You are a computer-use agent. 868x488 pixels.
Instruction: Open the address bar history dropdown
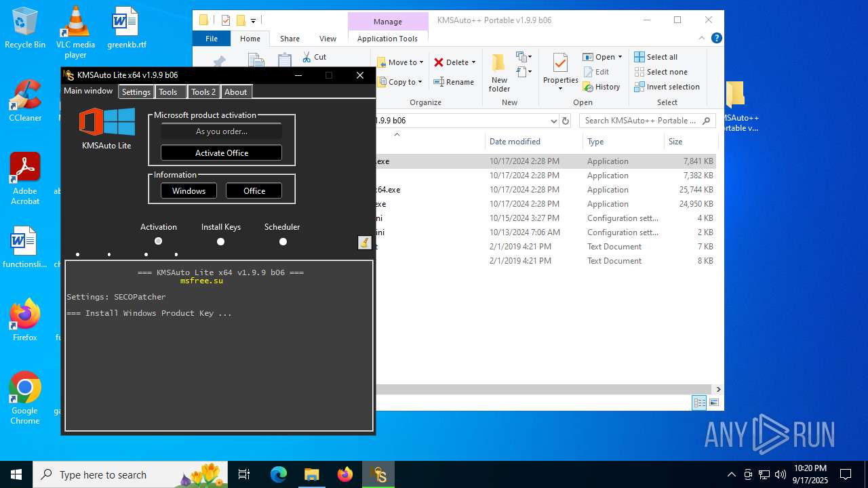554,121
